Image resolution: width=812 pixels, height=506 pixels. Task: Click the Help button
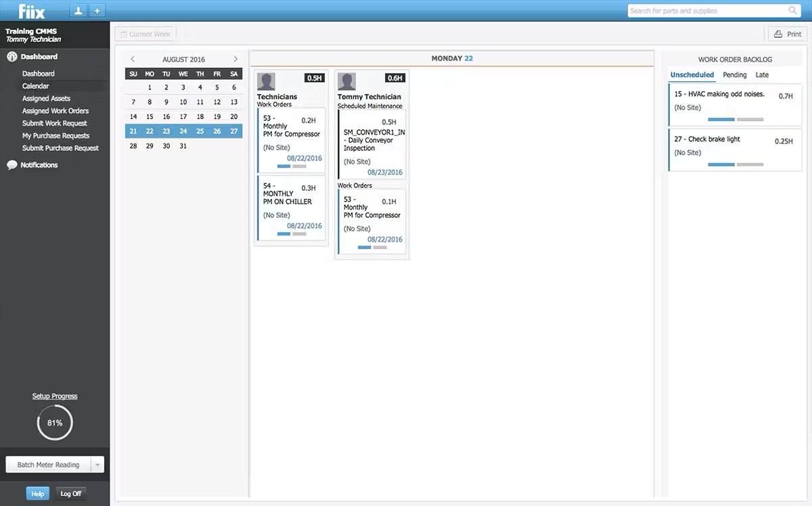(x=37, y=493)
